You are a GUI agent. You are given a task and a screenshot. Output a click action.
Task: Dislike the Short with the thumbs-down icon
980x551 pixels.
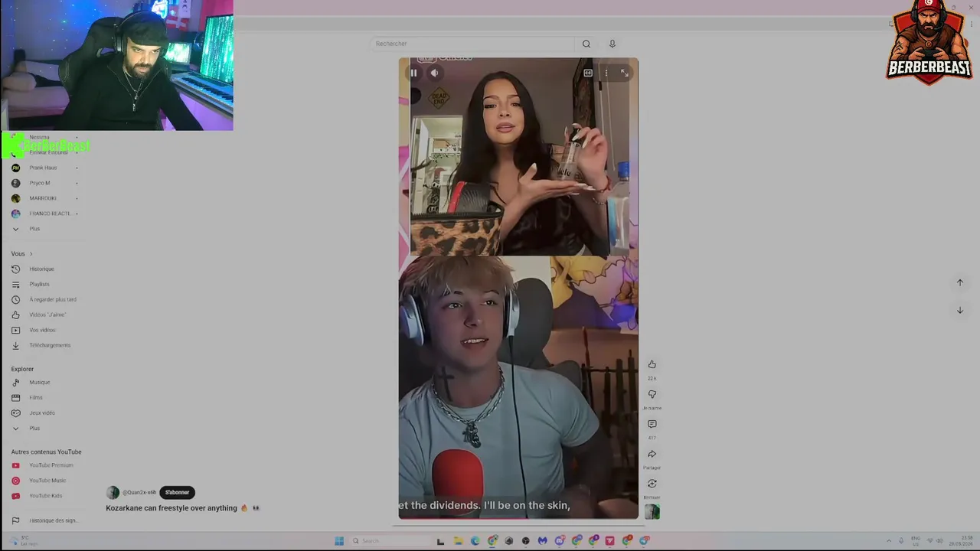point(652,394)
